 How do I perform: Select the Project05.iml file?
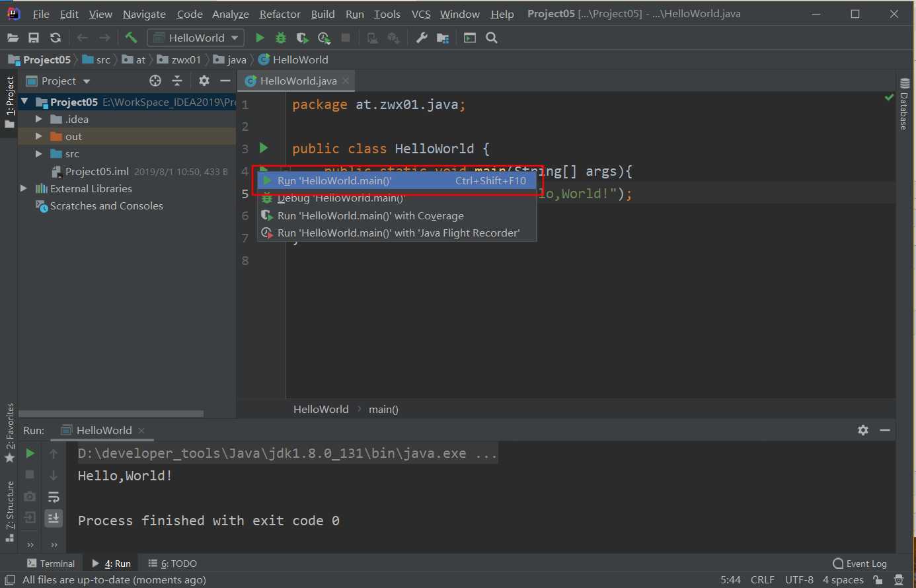click(96, 171)
